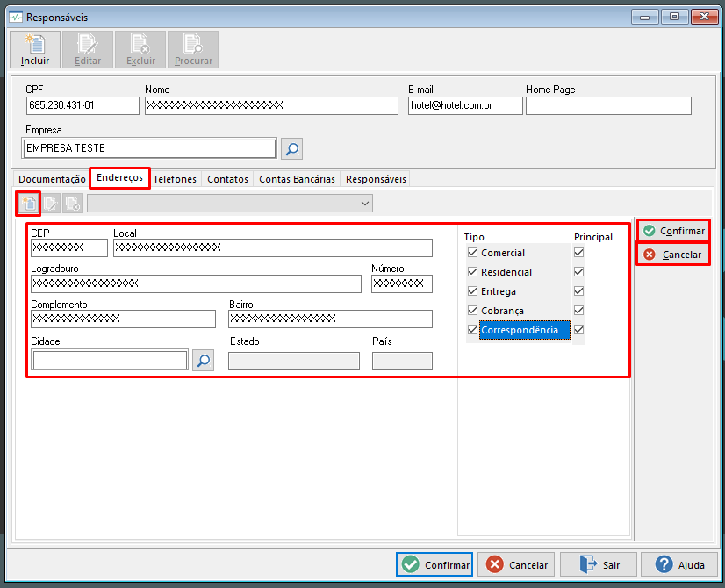Click edit address icon in tab toolbar
The width and height of the screenshot is (725, 588).
coord(51,204)
